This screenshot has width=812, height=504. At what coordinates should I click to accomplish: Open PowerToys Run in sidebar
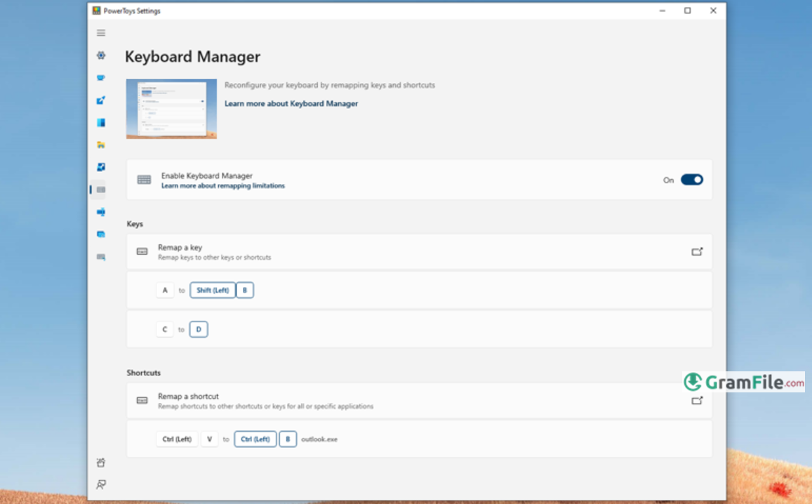click(x=101, y=234)
